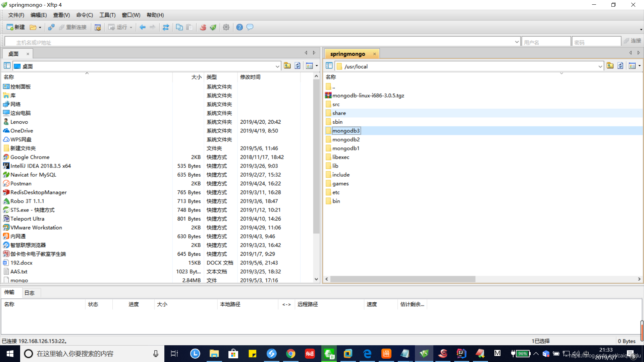
Task: Click the blue help question mark icon
Action: click(239, 27)
